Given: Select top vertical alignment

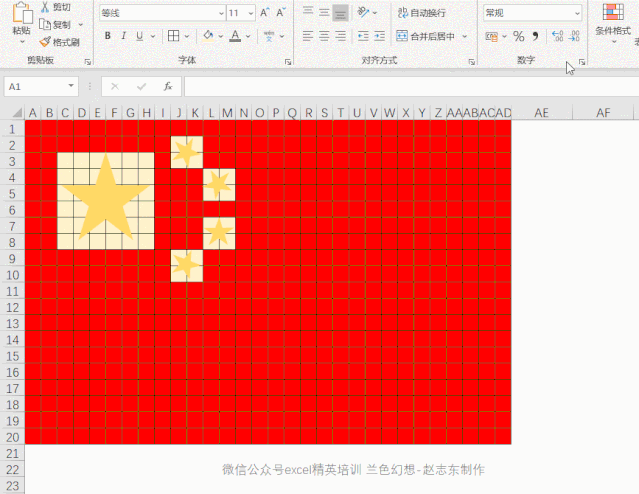Looking at the screenshot, I should coord(308,13).
